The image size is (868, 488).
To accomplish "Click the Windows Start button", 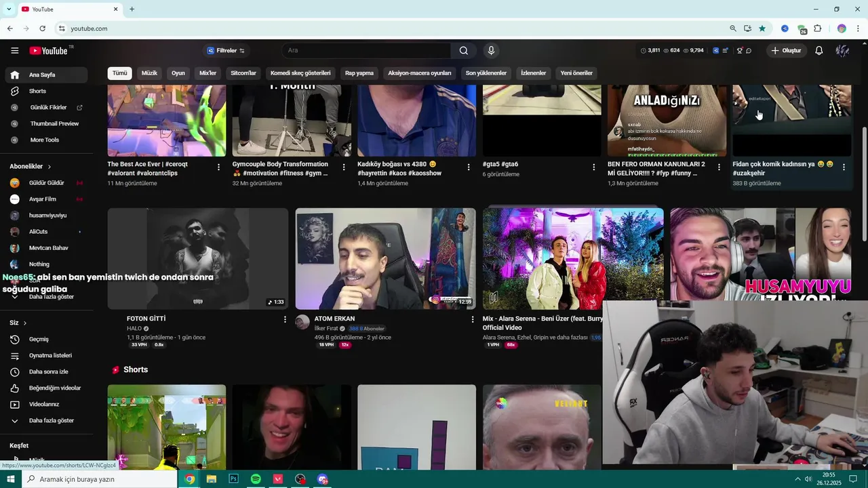I will coord(11,479).
